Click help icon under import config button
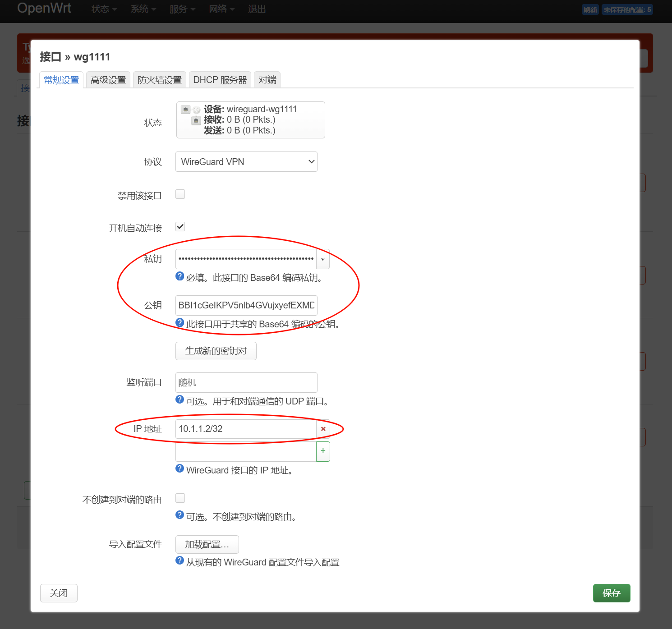This screenshot has width=672, height=629. 180,561
